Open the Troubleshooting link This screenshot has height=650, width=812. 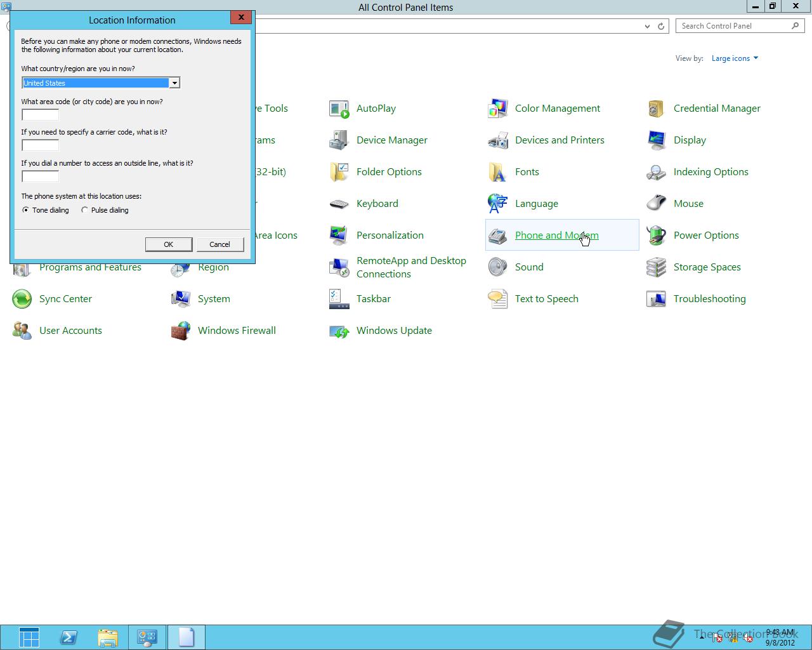point(710,299)
